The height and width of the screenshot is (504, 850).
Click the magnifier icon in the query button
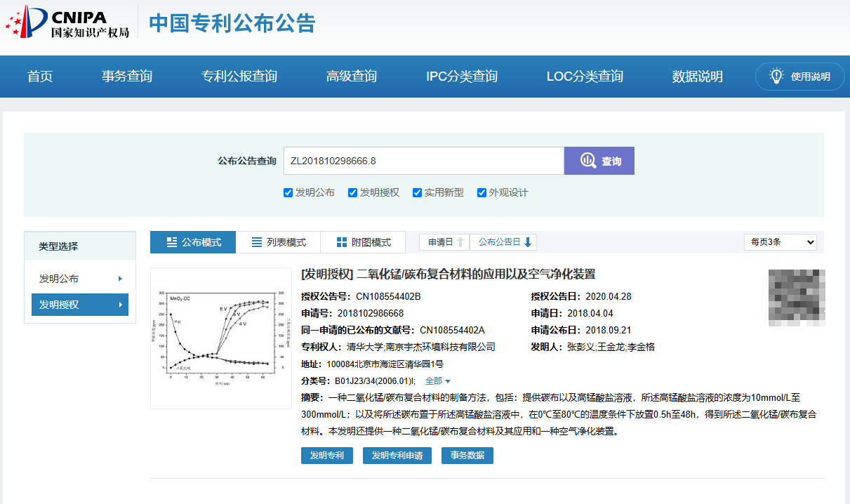[x=587, y=161]
